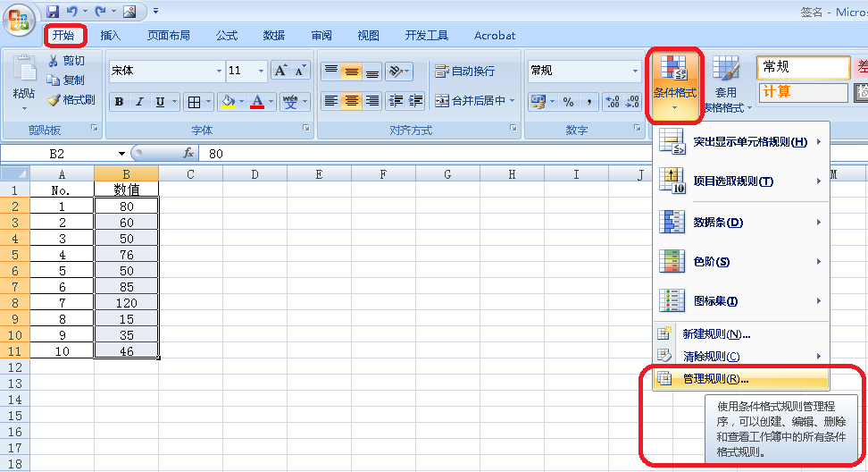The image size is (868, 472).
Task: Select the 计算 cell style
Action: click(x=803, y=92)
